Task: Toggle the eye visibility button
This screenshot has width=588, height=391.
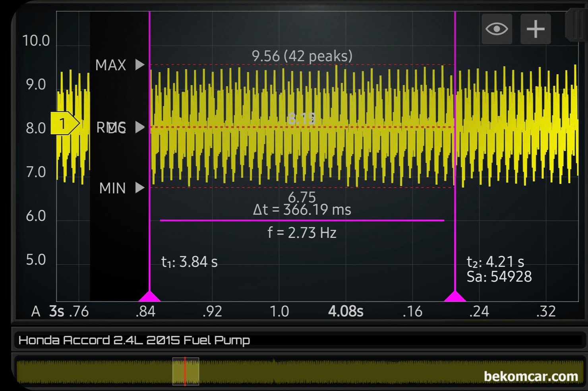Action: tap(496, 29)
